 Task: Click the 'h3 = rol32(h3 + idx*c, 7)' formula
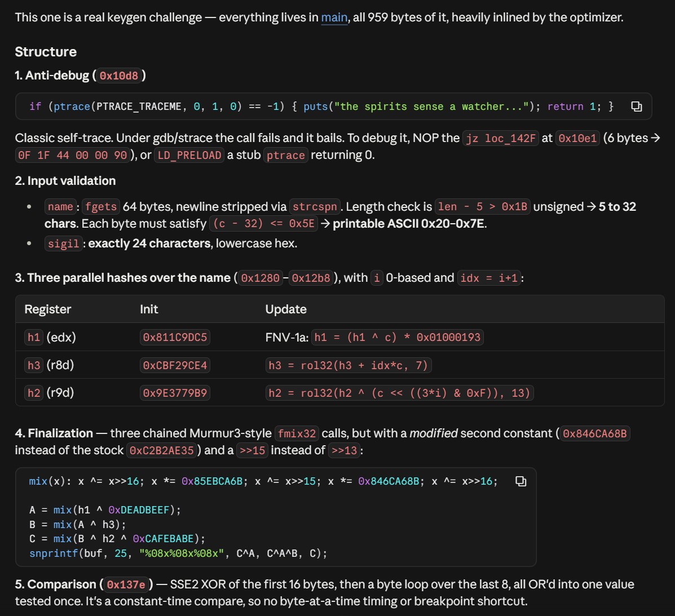tap(348, 365)
